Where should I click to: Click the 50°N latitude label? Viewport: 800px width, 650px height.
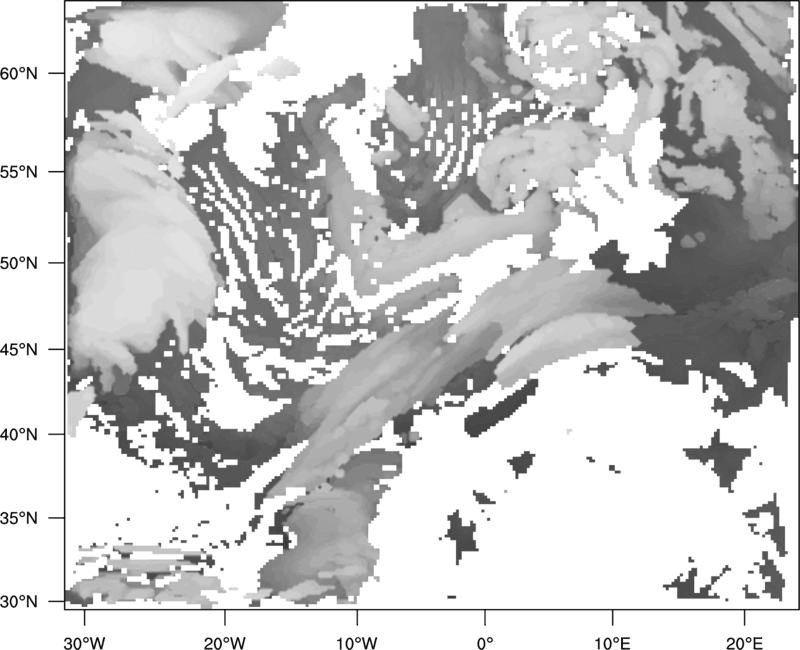(19, 263)
